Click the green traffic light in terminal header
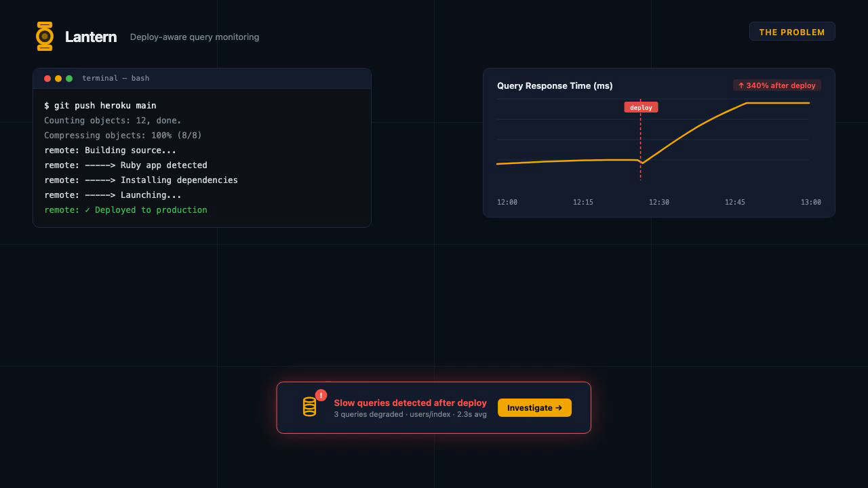Image resolution: width=868 pixels, height=488 pixels. [68, 78]
